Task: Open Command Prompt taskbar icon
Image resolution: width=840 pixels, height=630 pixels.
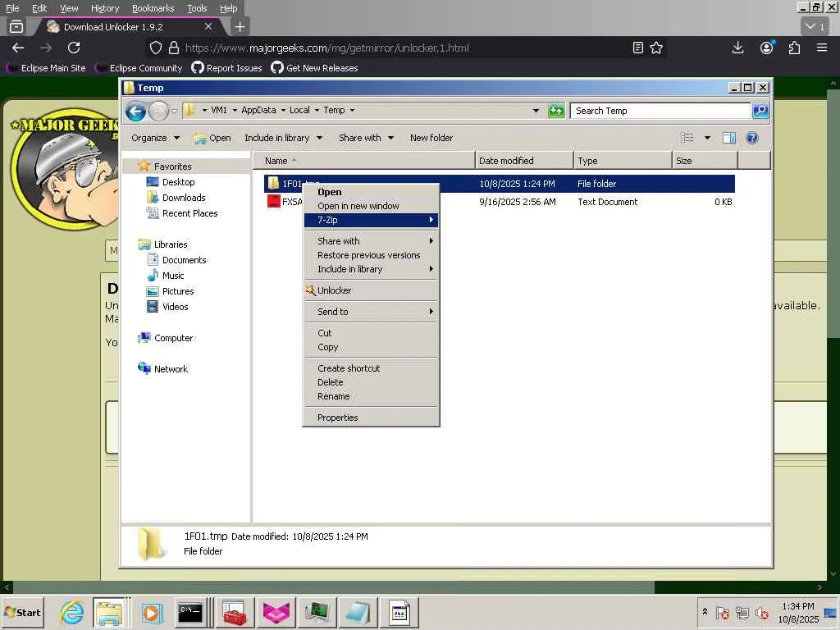Action: coord(190,612)
